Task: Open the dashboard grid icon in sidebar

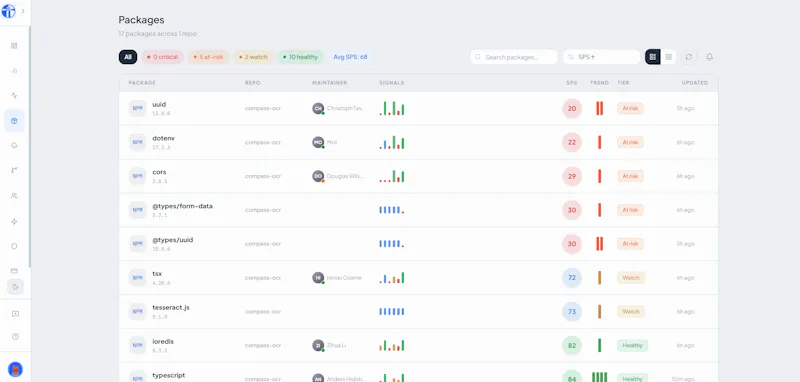Action: (x=14, y=45)
